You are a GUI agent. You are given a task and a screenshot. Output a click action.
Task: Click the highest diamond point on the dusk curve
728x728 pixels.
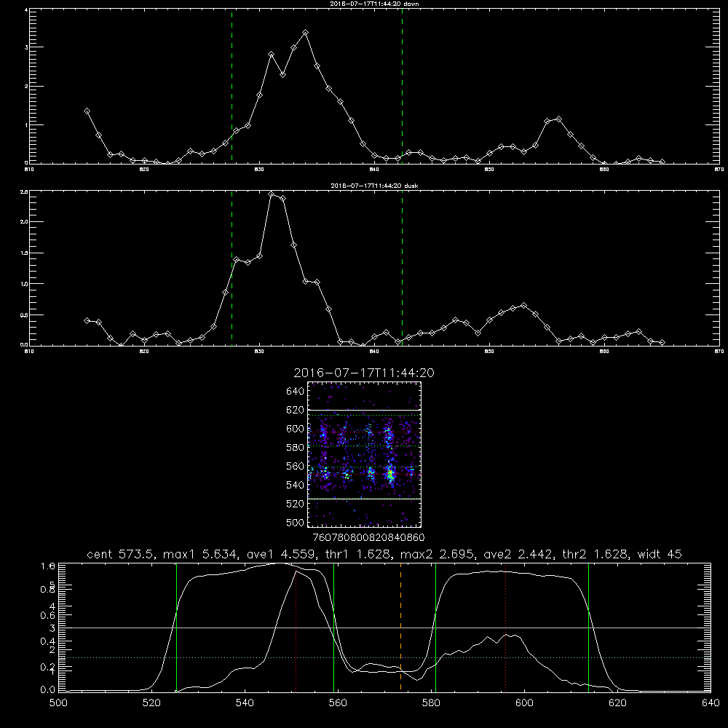pyautogui.click(x=271, y=194)
